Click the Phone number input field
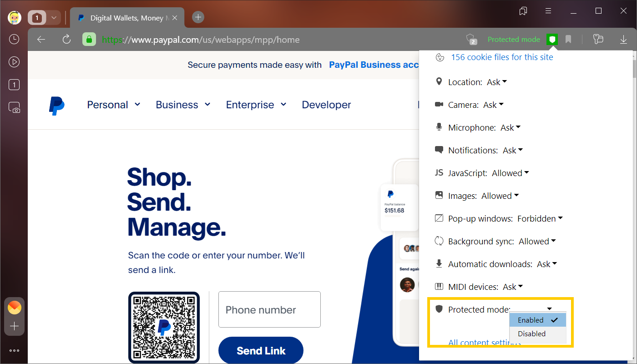This screenshot has height=364, width=637. pos(269,309)
